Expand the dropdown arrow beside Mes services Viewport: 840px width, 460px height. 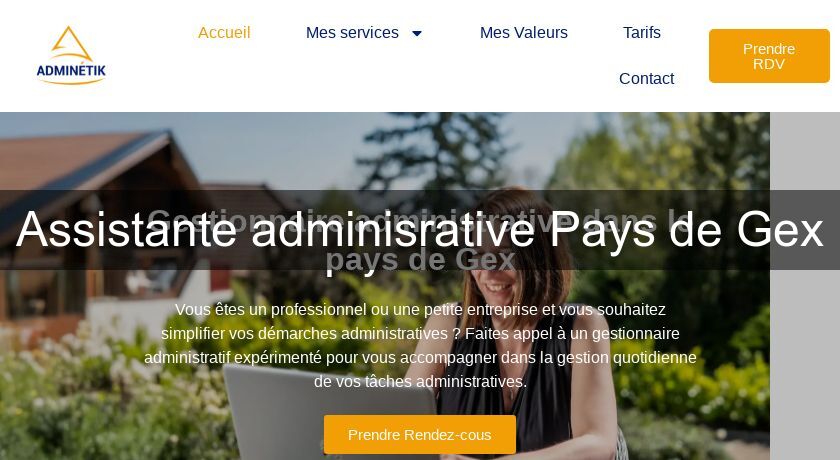tap(417, 33)
